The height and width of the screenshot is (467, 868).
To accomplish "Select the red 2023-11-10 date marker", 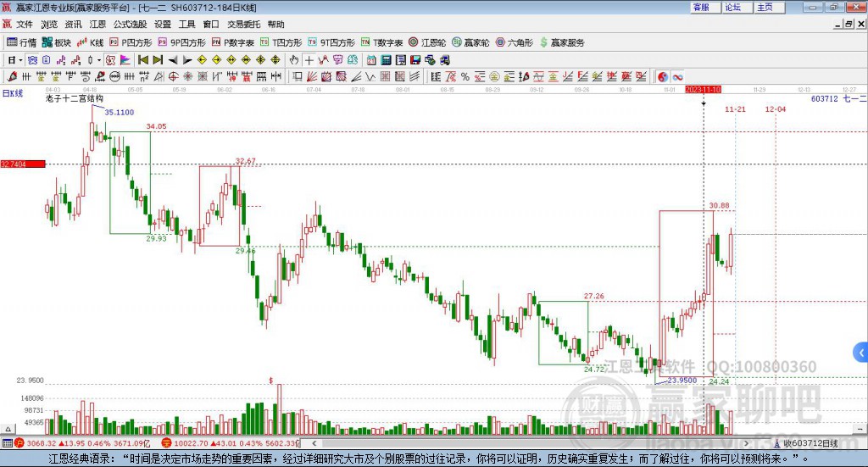I will (703, 90).
